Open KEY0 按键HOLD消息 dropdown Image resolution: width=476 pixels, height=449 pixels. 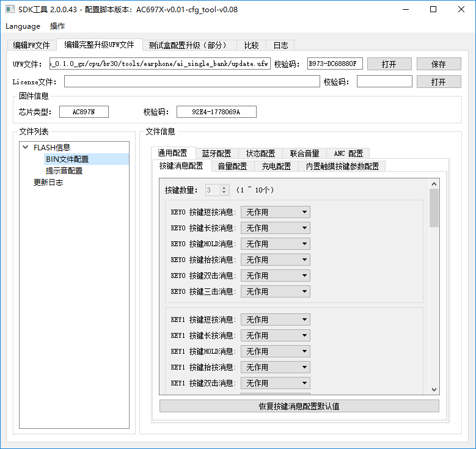coord(276,244)
